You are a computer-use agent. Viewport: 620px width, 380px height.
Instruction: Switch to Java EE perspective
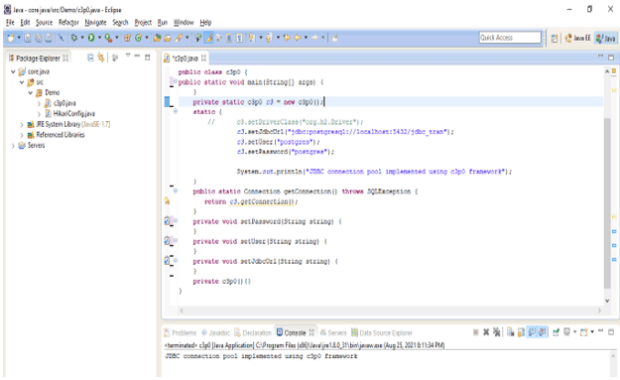click(578, 38)
